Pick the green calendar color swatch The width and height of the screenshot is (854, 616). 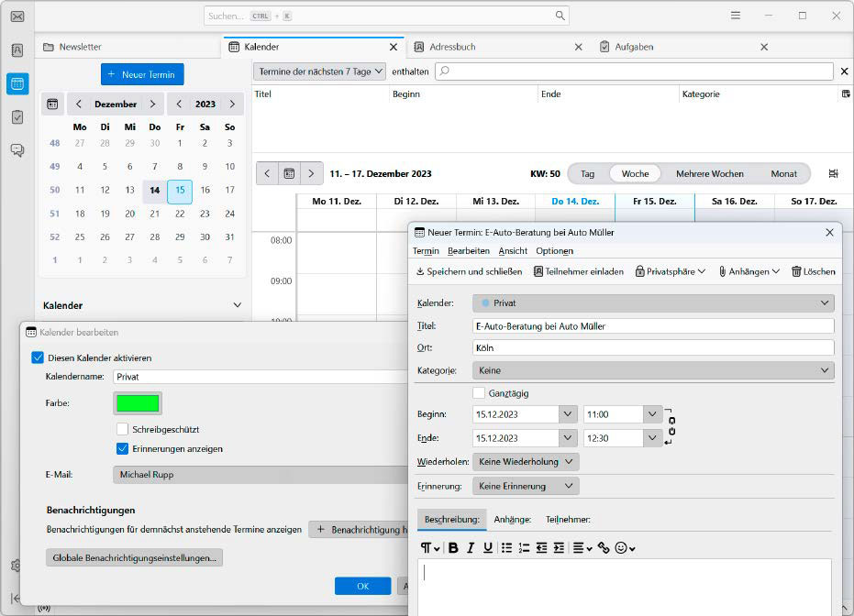tap(138, 403)
